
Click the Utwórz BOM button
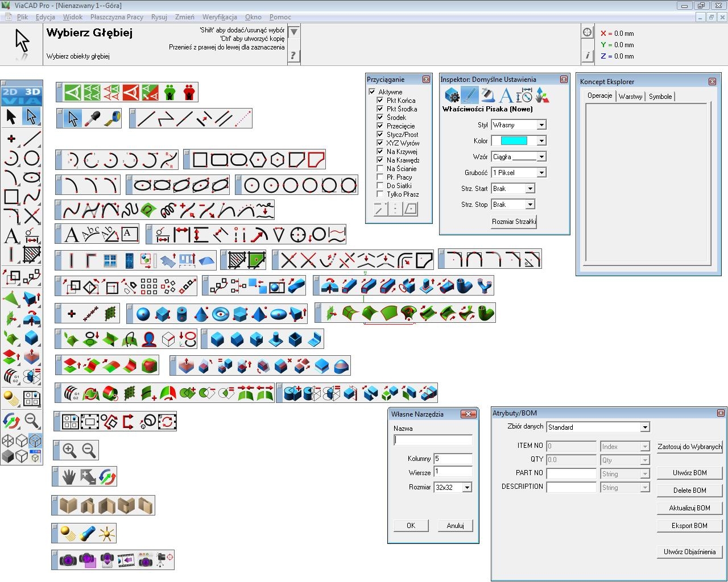[689, 473]
